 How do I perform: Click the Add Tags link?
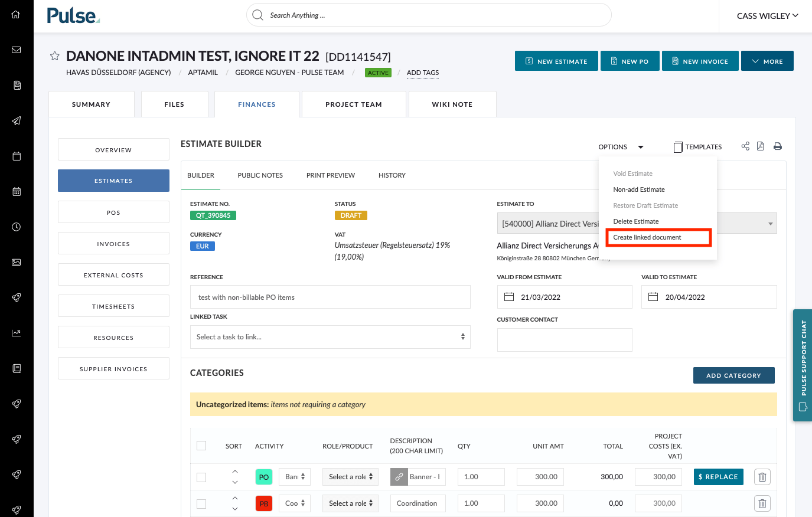click(423, 73)
